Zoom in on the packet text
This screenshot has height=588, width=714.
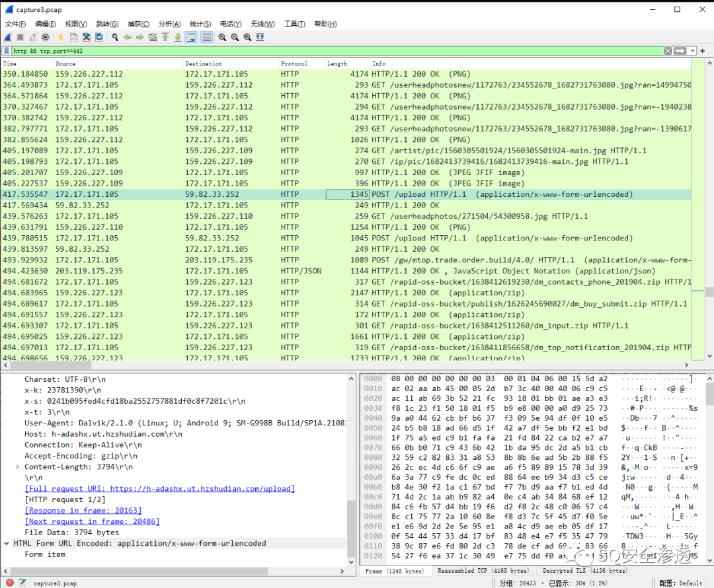(222, 37)
